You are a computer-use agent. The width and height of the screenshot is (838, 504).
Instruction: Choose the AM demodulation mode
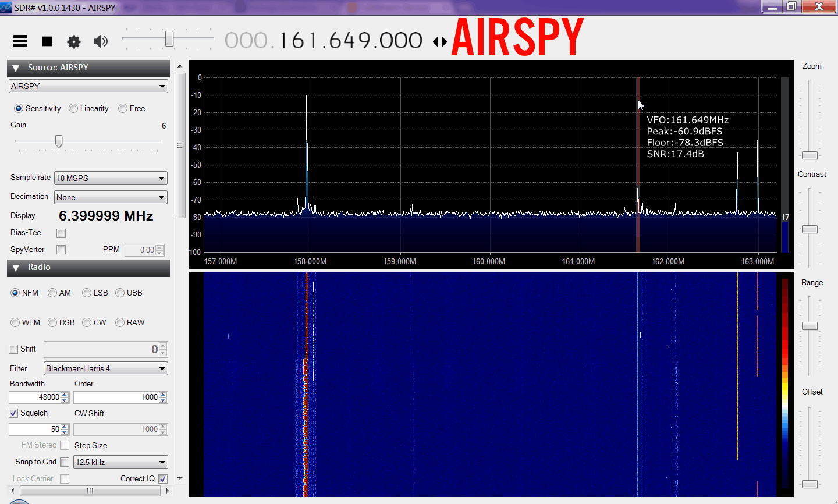coord(52,293)
